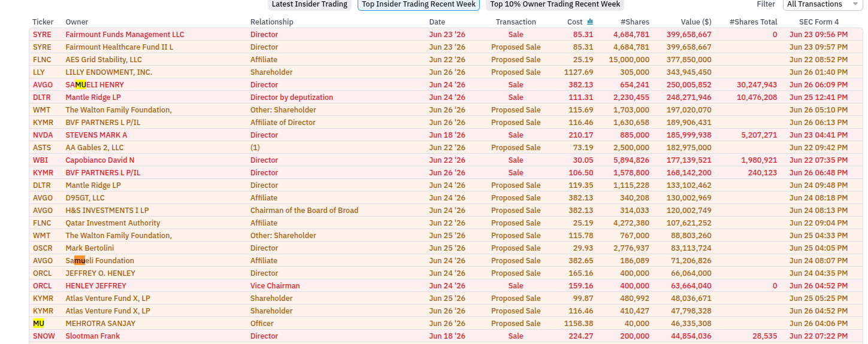
Task: Open SEC Form 4 Jun 22 07:22 PM
Action: (818, 336)
